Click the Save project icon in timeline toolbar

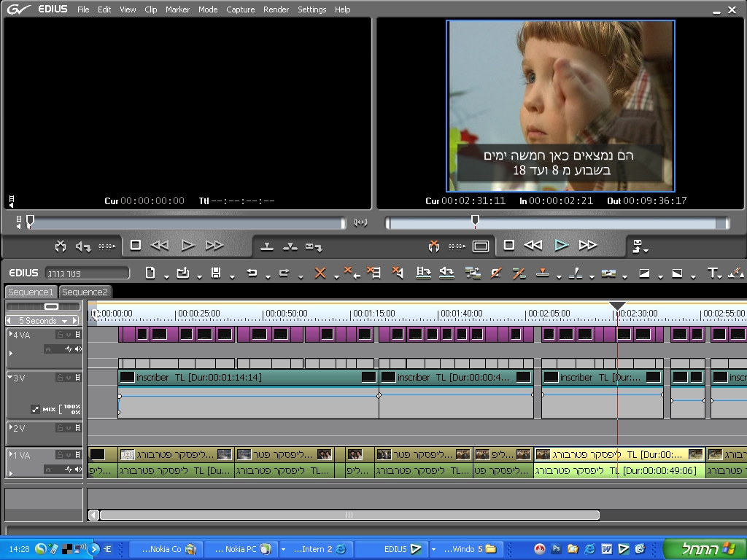coord(216,273)
